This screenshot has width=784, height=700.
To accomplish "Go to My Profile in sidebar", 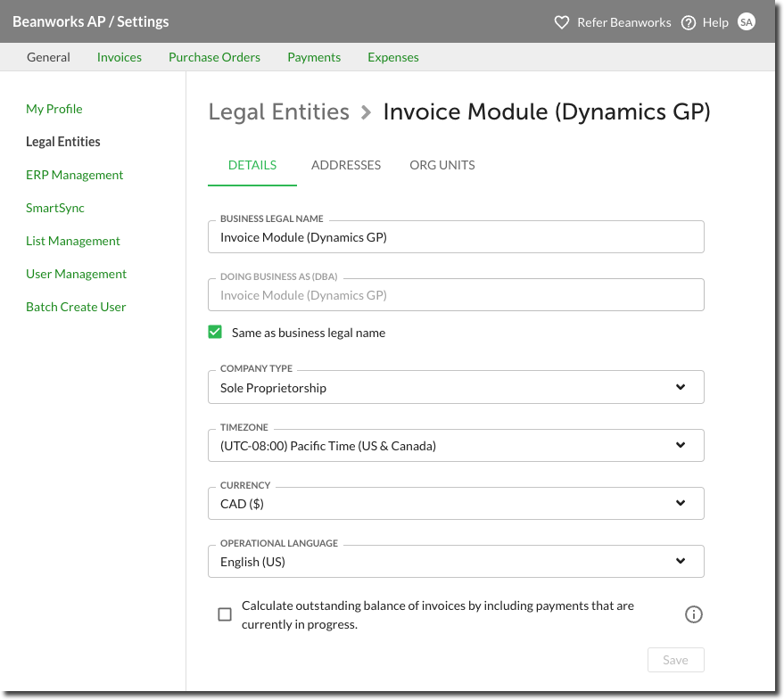I will tap(54, 109).
